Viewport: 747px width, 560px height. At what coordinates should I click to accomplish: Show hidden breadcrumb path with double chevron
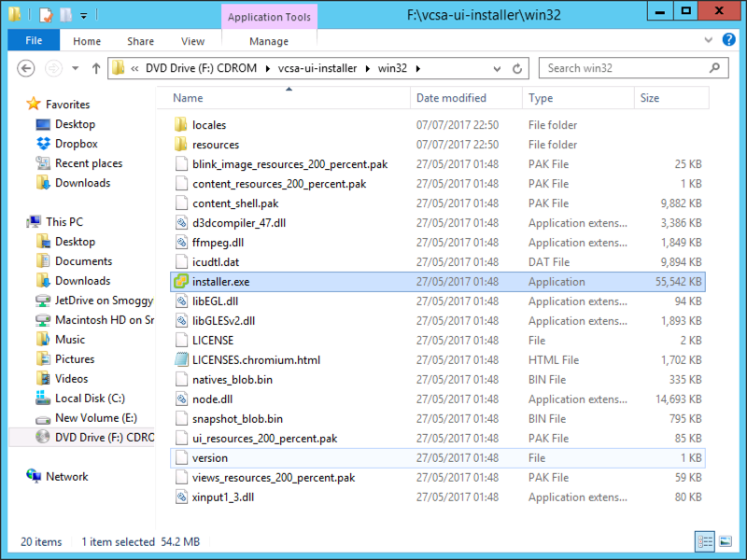click(134, 68)
